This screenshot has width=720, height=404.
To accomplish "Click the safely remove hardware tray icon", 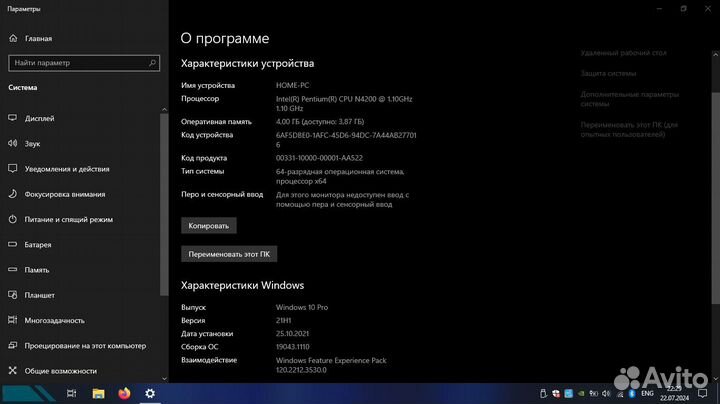I will 543,393.
